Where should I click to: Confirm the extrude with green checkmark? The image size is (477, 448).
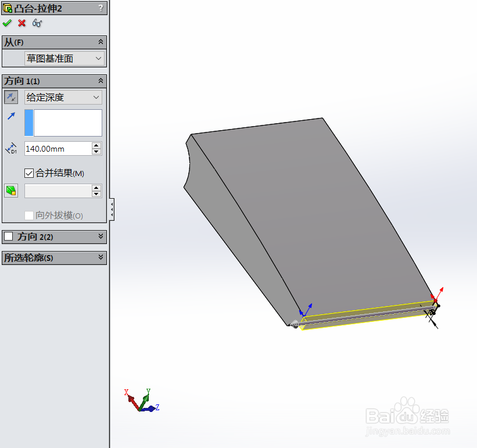tap(7, 23)
